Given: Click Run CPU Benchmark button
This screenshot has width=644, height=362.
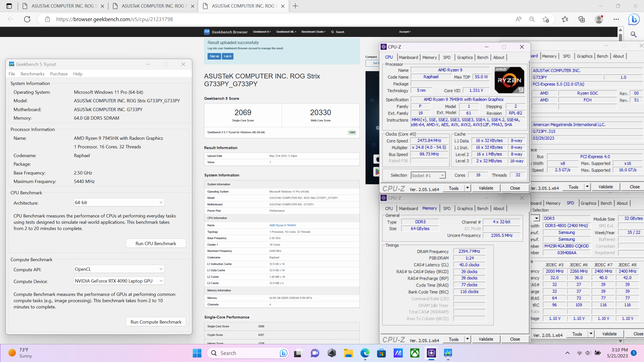Looking at the screenshot, I should (x=156, y=243).
